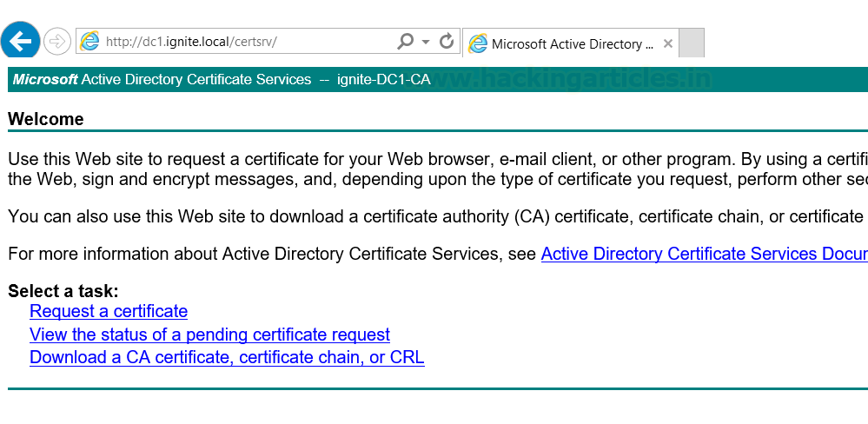Open Download a CA certificate, certificate chain, or CRL
868x424 pixels.
coord(227,358)
